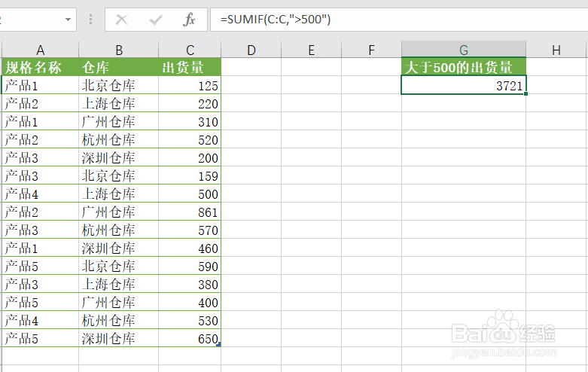Image resolution: width=588 pixels, height=372 pixels.
Task: Click the cell with value 460
Action: [x=190, y=248]
